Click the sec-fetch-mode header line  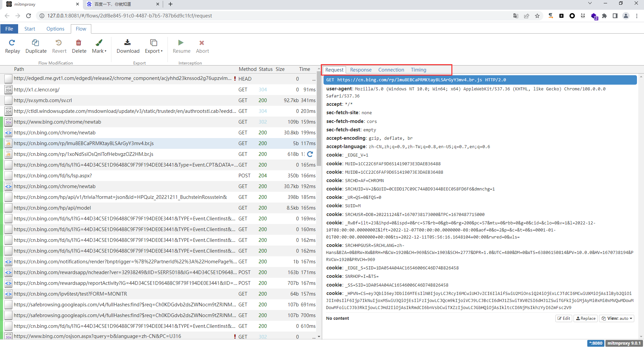pyautogui.click(x=352, y=121)
